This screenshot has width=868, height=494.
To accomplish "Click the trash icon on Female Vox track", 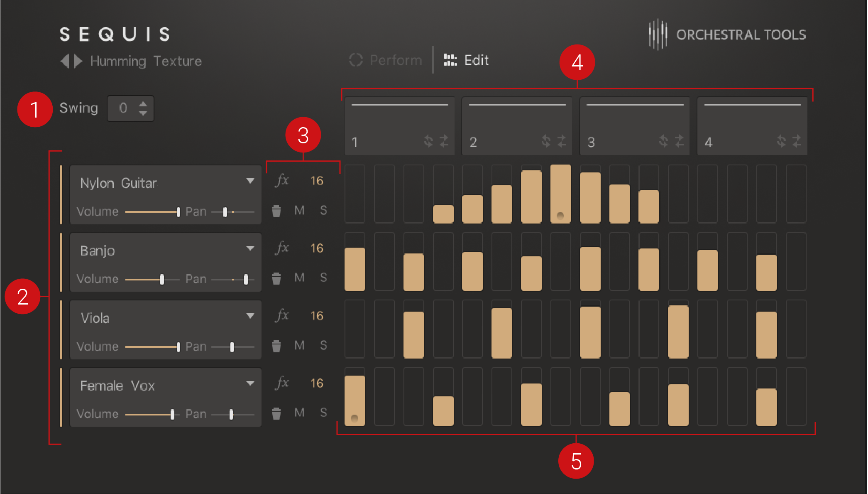I will click(x=276, y=413).
